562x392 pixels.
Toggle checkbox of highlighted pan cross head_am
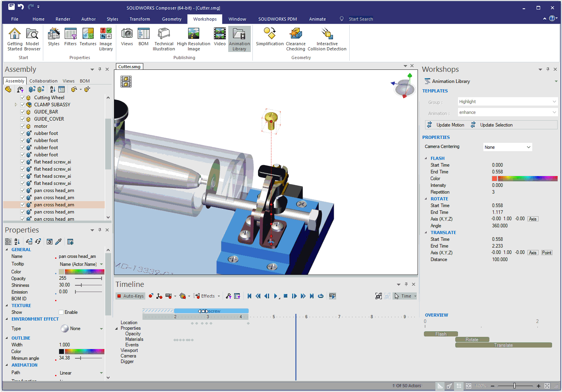tap(23, 205)
